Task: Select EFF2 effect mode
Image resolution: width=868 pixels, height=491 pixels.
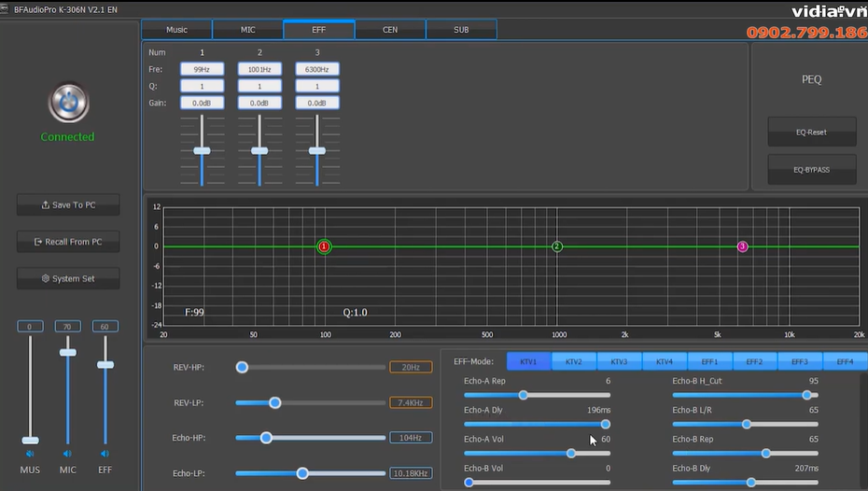Action: [754, 361]
